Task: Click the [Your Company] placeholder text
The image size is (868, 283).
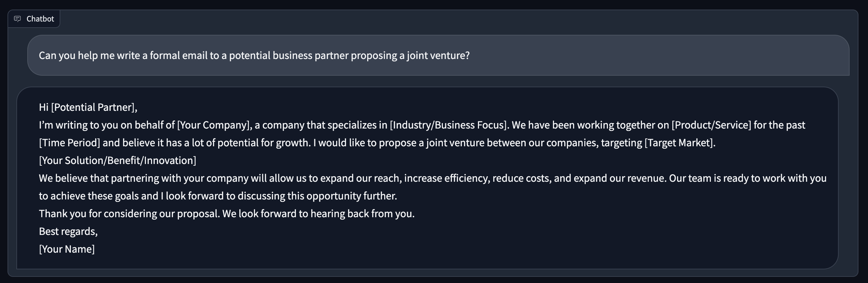Action: tap(213, 125)
